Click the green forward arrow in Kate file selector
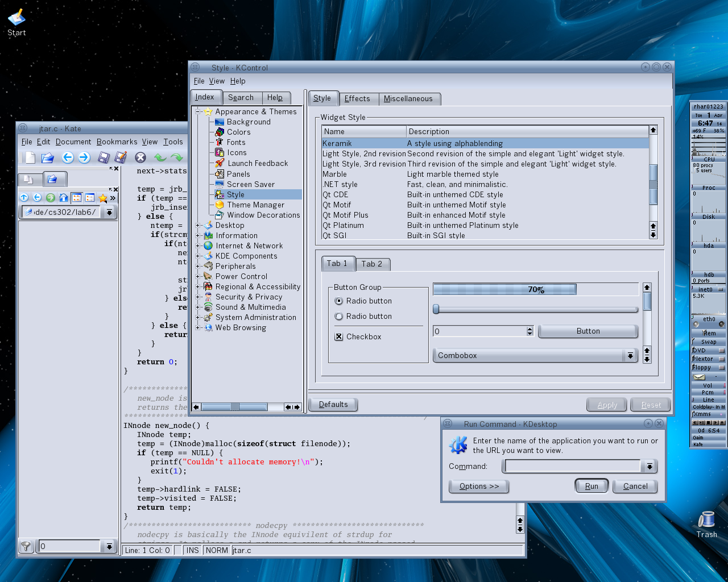728x582 pixels. click(x=51, y=198)
